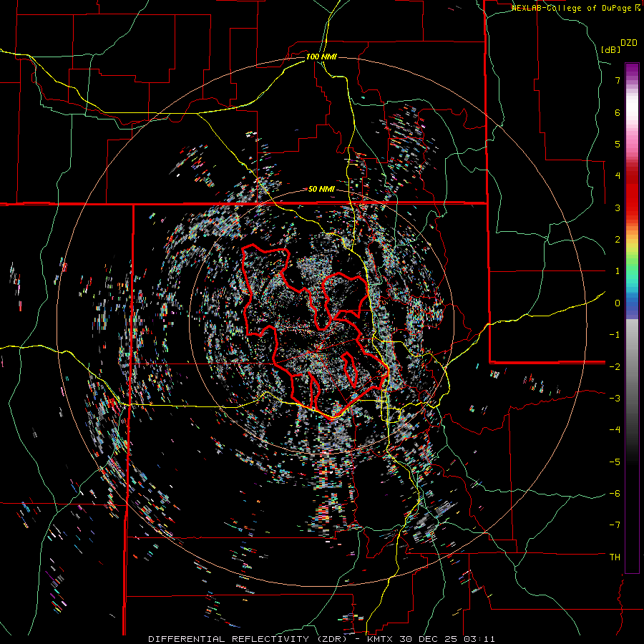Click the TH threshold label on the scale

pyautogui.click(x=615, y=557)
